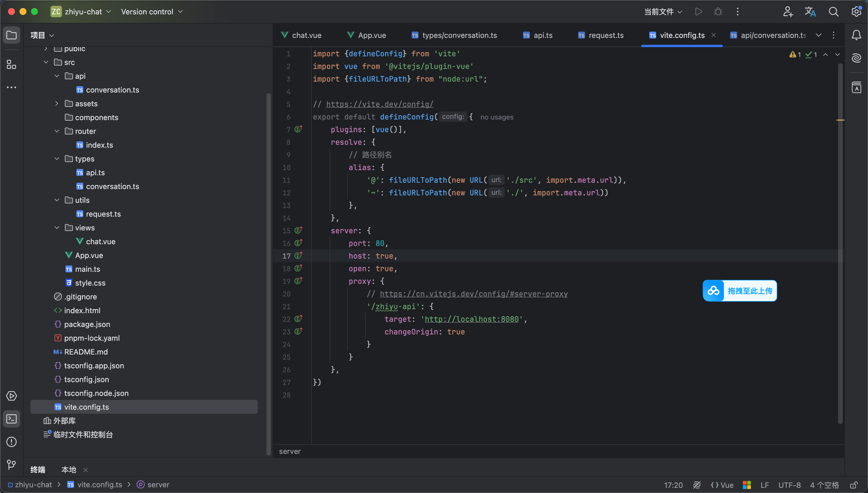Open the Project tool window icon
Image resolution: width=868 pixels, height=493 pixels.
click(x=11, y=35)
